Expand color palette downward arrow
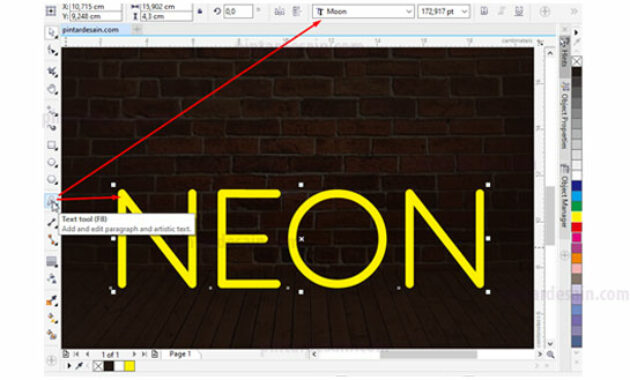This screenshot has height=380, width=630. (577, 352)
